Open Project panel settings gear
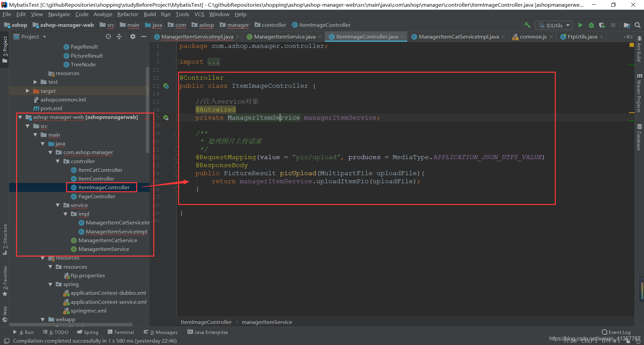Image resolution: width=644 pixels, height=345 pixels. coord(133,37)
